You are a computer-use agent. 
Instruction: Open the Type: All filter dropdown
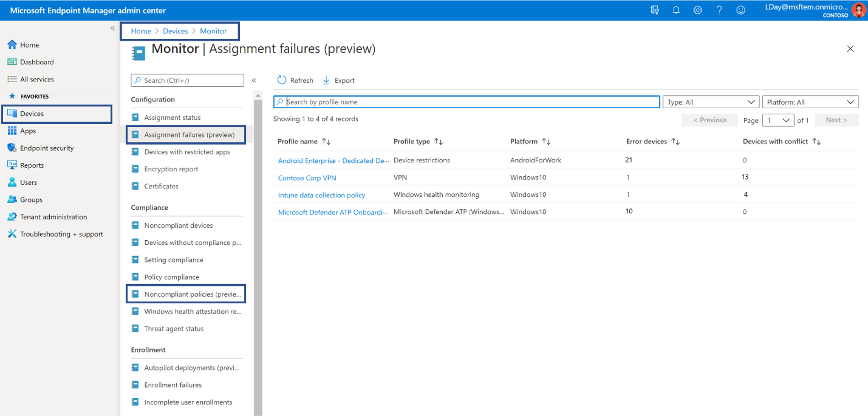tap(710, 101)
